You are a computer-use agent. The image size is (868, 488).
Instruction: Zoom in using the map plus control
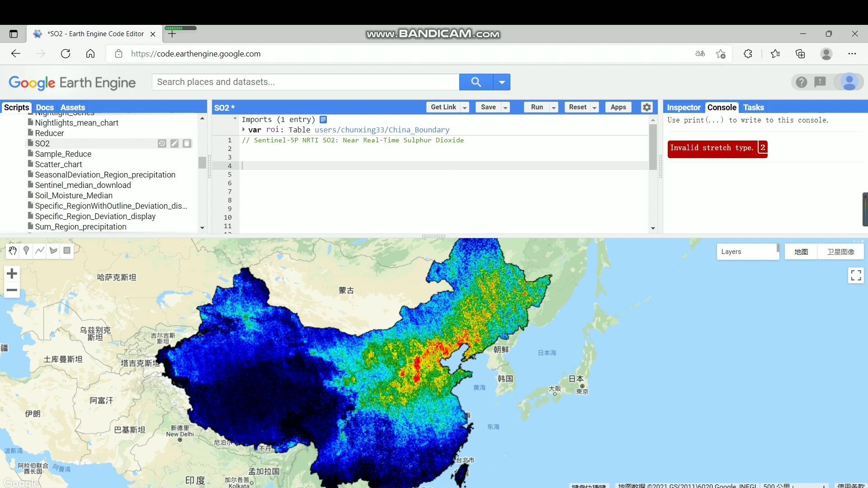(x=11, y=273)
